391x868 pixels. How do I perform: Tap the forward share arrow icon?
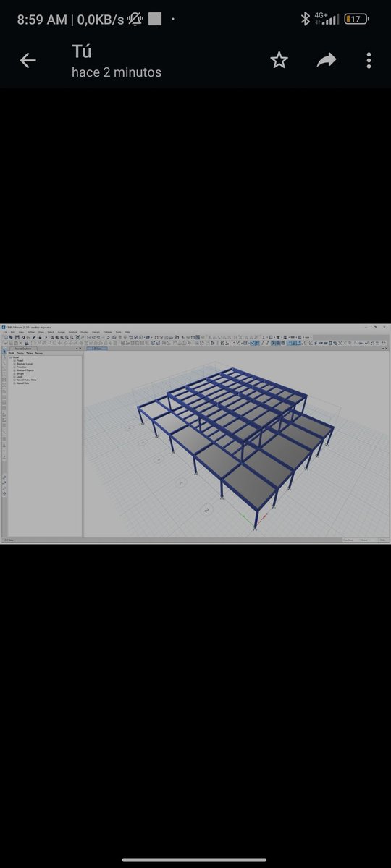pyautogui.click(x=327, y=61)
